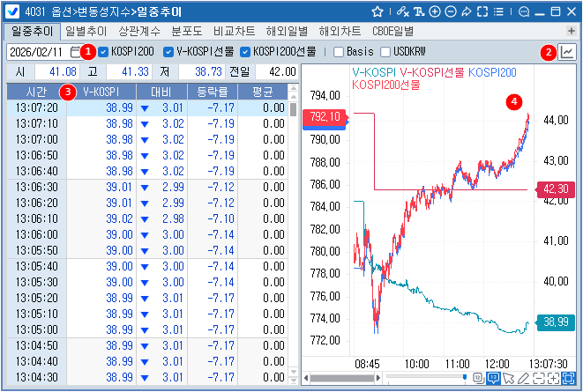583x392 pixels.
Task: Click the font size icon in the title bar
Action: (419, 11)
